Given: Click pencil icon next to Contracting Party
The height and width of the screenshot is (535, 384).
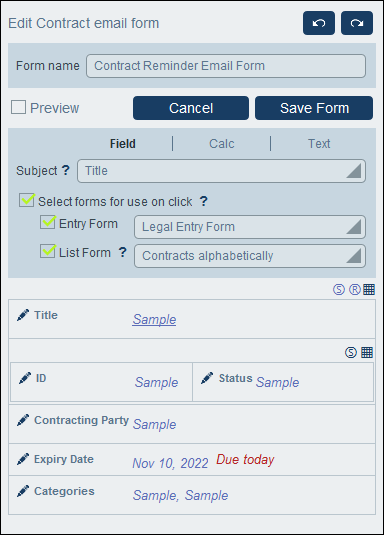Looking at the screenshot, I should pyautogui.click(x=23, y=420).
